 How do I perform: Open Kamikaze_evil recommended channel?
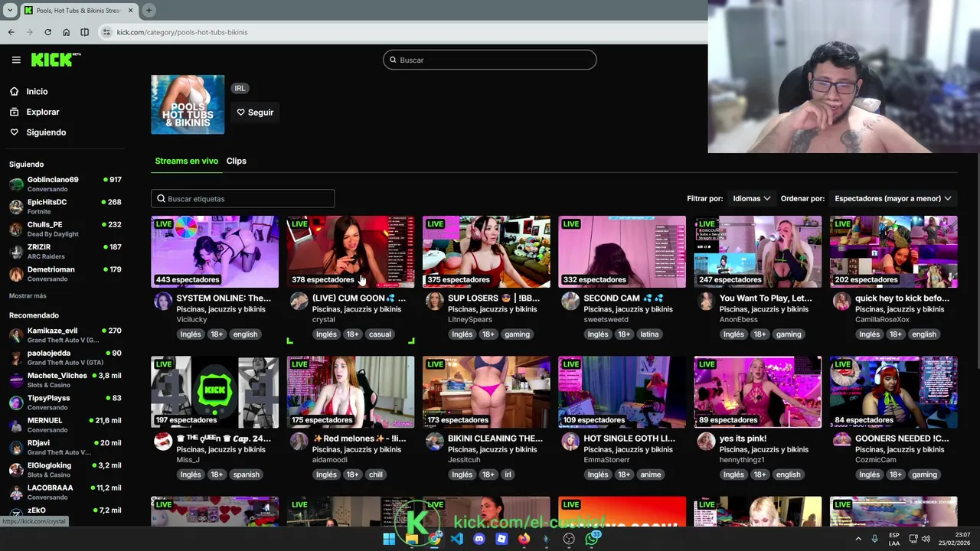pyautogui.click(x=66, y=335)
